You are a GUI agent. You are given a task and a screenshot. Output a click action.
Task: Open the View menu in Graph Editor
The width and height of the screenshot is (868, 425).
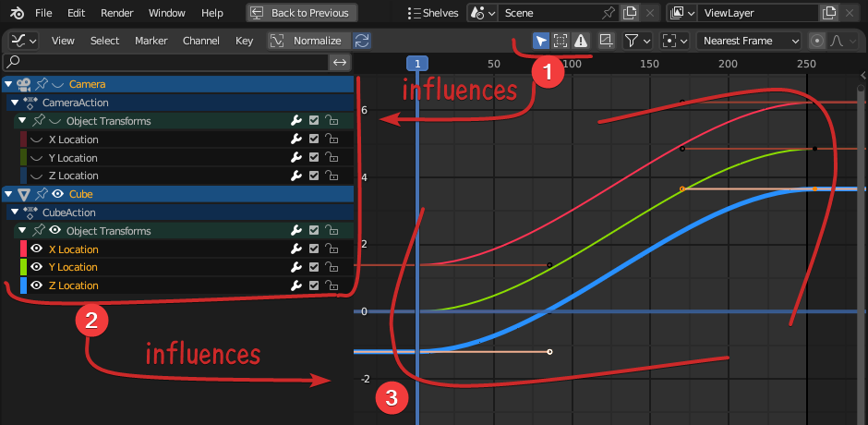pos(63,41)
